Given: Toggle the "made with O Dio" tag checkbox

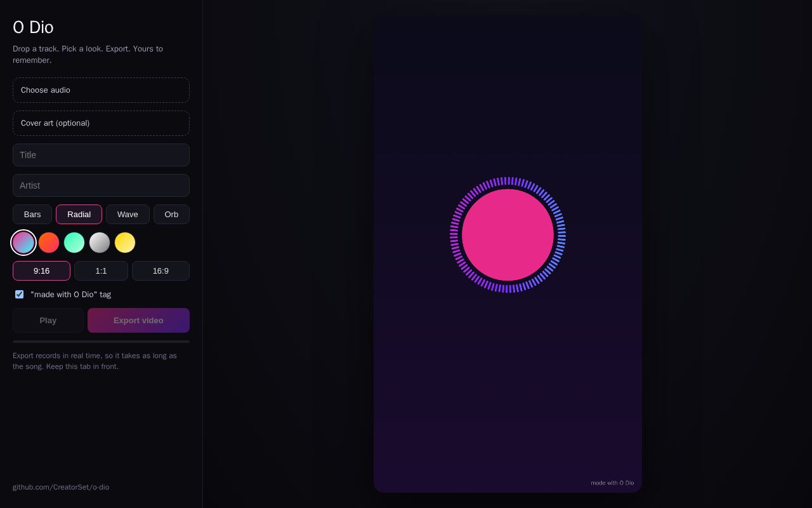Looking at the screenshot, I should 20,295.
